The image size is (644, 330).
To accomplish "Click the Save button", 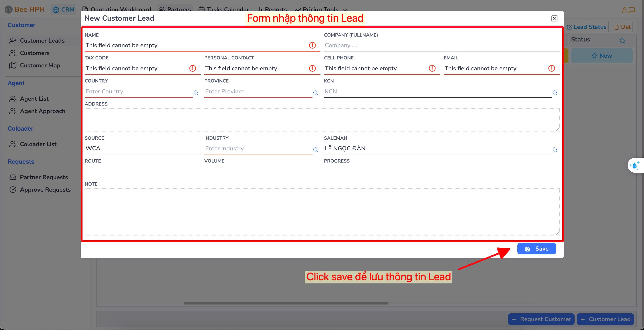I will [x=536, y=249].
